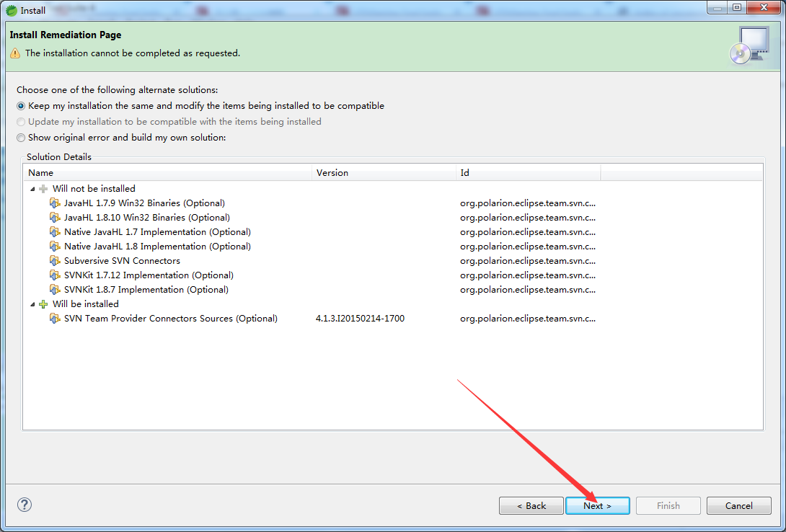Image resolution: width=786 pixels, height=532 pixels.
Task: Click the warning icon beside the error message
Action: tap(15, 53)
